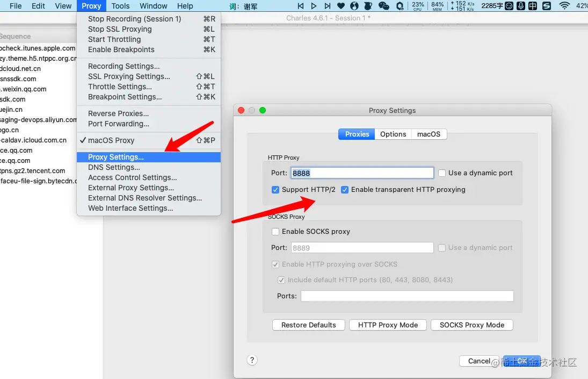Click SOCKS Proxy Mode button
The height and width of the screenshot is (379, 588).
[x=472, y=325]
